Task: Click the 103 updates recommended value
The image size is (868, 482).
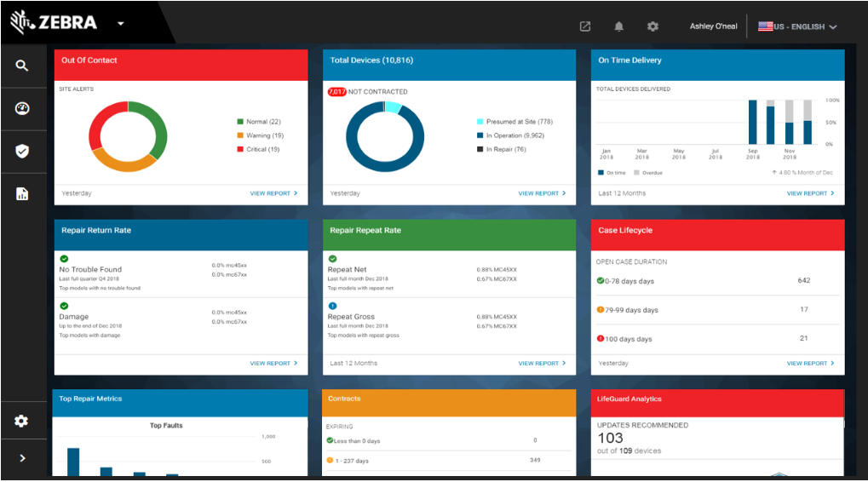Action: pyautogui.click(x=610, y=439)
